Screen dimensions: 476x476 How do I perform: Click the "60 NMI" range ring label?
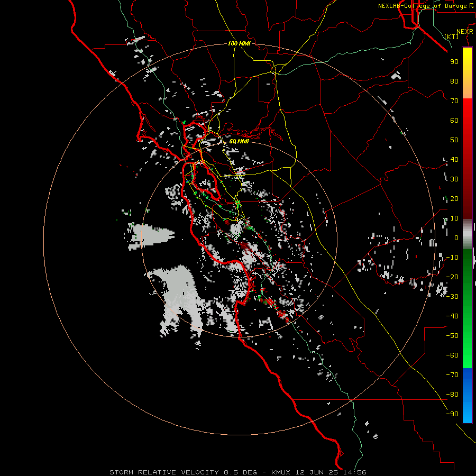pos(239,141)
